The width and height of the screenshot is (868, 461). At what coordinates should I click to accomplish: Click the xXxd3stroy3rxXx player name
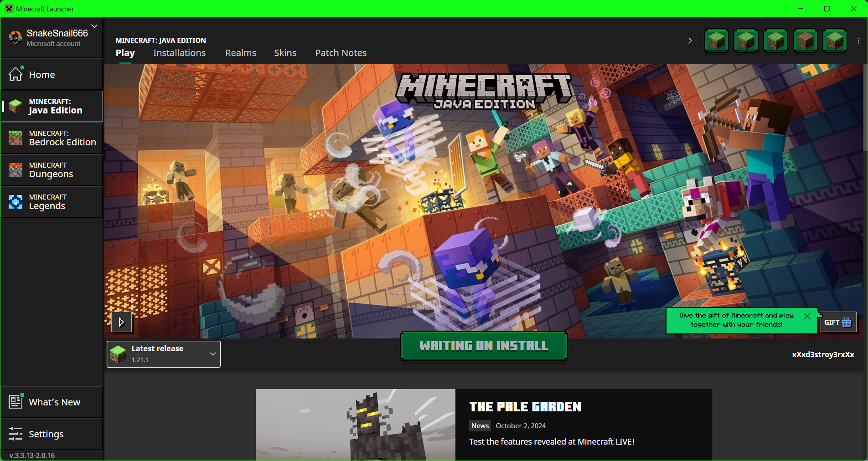(823, 354)
